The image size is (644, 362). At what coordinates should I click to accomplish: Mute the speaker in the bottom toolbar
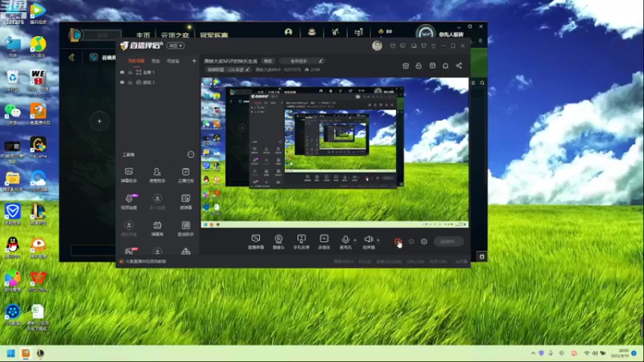click(369, 239)
